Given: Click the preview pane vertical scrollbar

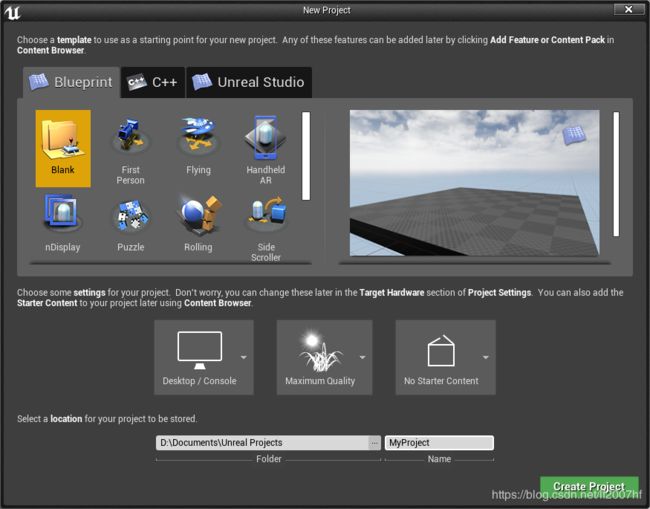Looking at the screenshot, I should coord(616,174).
